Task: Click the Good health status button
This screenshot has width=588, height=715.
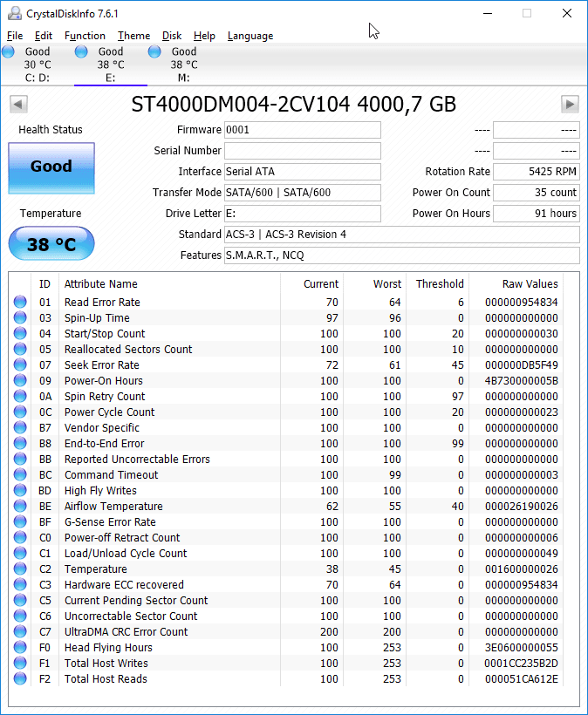Action: click(x=51, y=168)
